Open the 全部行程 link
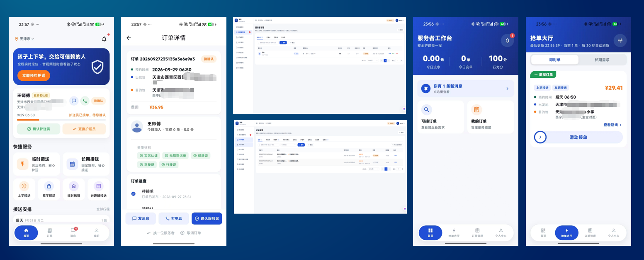This screenshot has height=260, width=644. pos(103,209)
